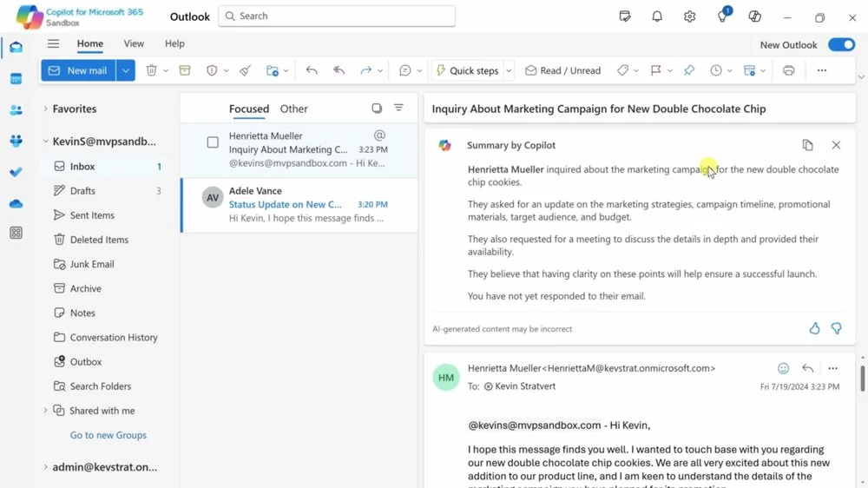Open the New mail dropdown arrow
This screenshot has height=488, width=868.
coord(127,70)
